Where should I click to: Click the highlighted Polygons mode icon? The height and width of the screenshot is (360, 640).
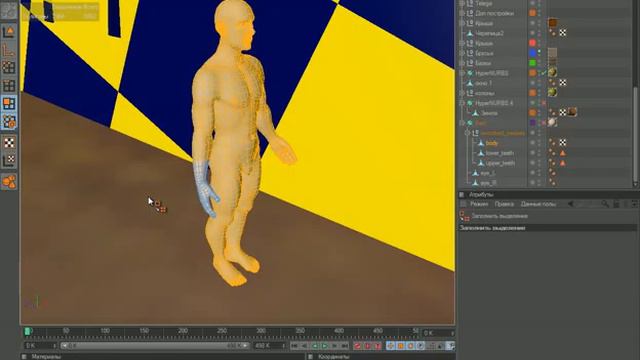(x=9, y=103)
